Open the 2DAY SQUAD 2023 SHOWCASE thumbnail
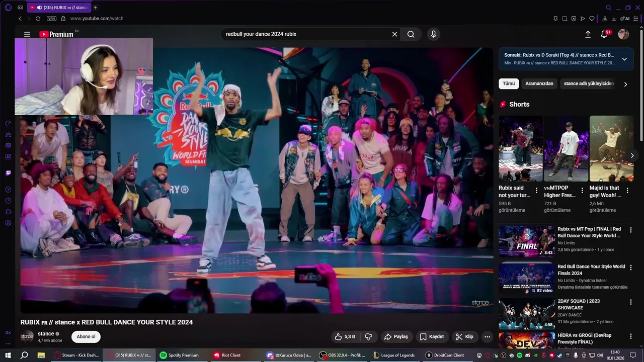Screen dimensions: 644x362 tap(527, 314)
